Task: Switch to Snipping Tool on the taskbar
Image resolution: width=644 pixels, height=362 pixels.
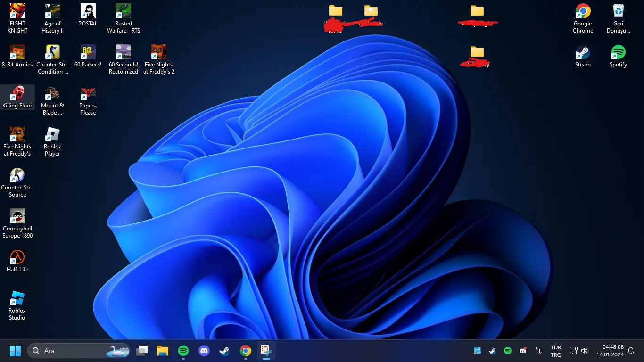Action: point(266,351)
